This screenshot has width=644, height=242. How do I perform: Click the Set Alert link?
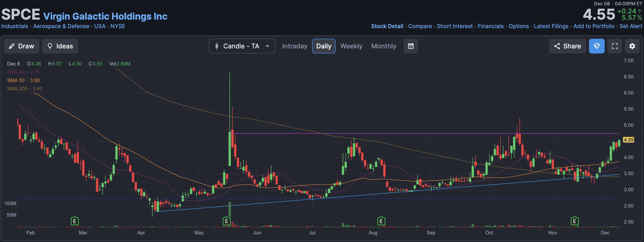pyautogui.click(x=631, y=26)
